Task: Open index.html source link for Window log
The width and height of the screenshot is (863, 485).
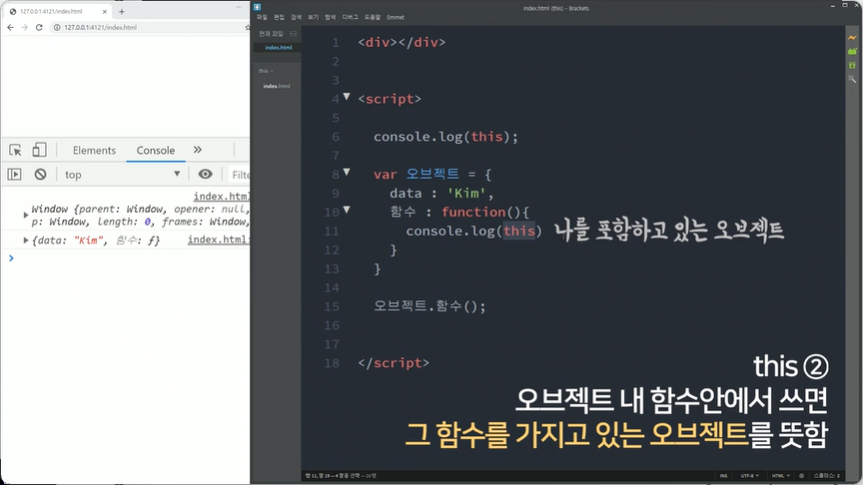Action: coord(221,196)
